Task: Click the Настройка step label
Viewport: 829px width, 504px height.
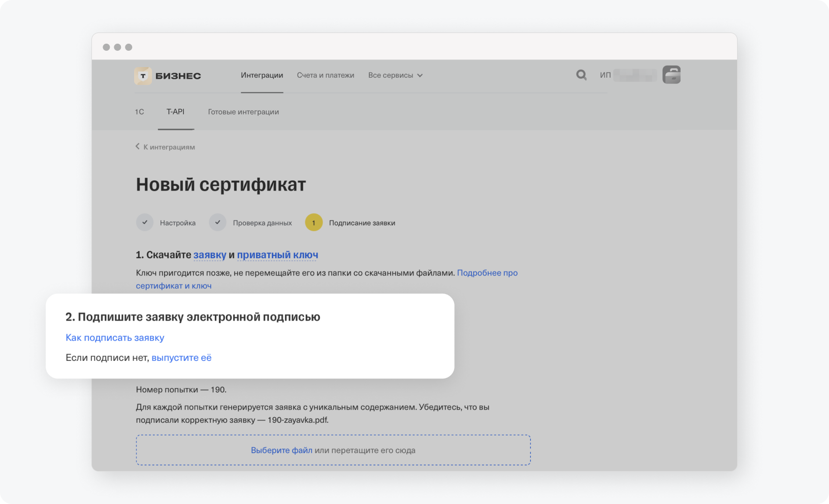Action: point(178,223)
